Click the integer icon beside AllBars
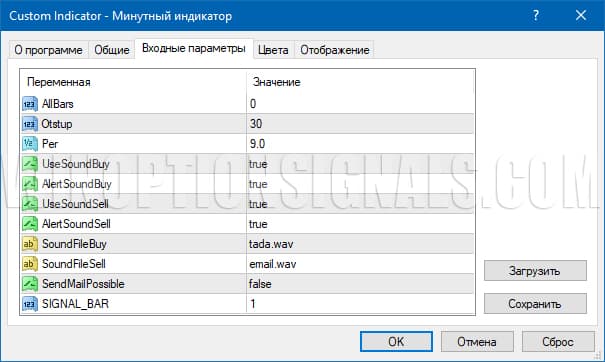 (x=30, y=104)
